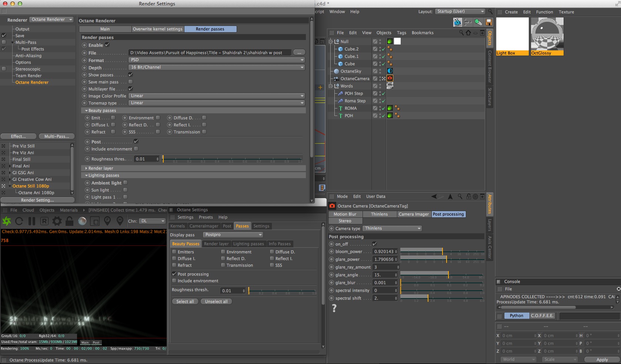Switch to Overwrite kernel settings tab
This screenshot has height=364, width=621.
coord(158,29)
